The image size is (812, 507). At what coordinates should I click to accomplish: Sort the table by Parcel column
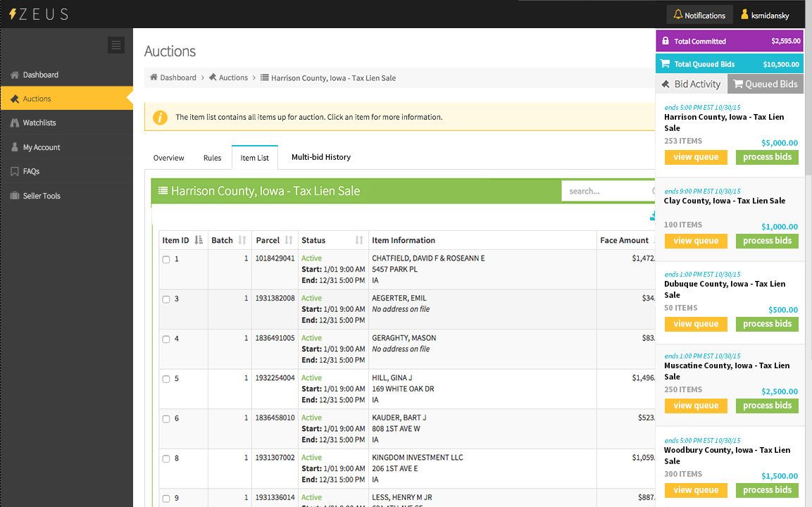click(289, 240)
